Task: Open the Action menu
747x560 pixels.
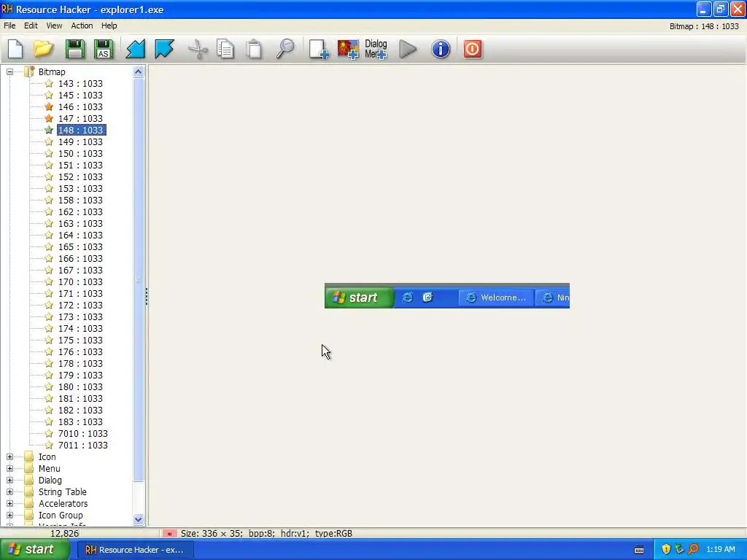Action: (82, 26)
